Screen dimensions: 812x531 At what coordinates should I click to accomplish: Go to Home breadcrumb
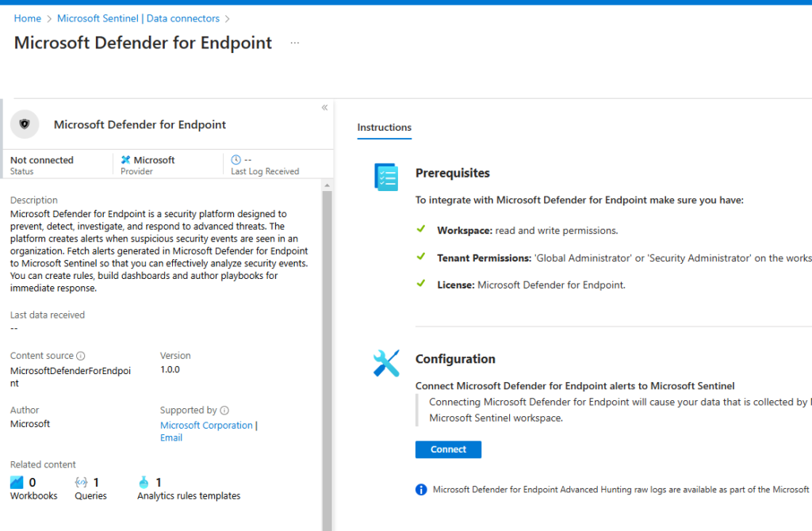[x=28, y=19]
